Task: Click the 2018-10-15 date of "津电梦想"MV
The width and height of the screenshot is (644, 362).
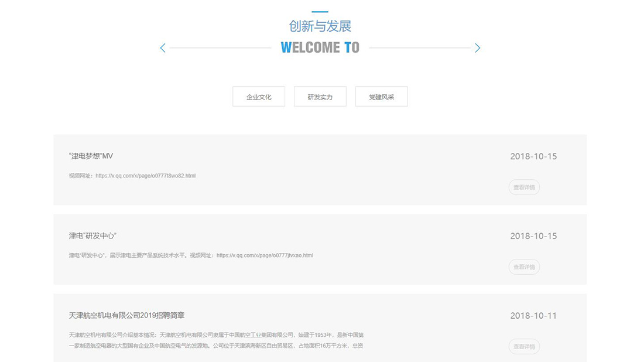Action: click(533, 156)
